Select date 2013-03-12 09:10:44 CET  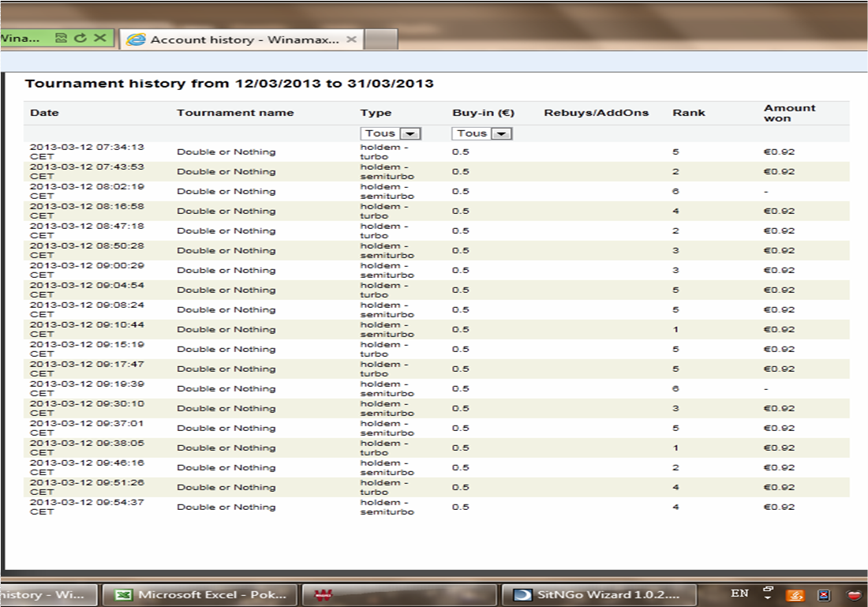[87, 329]
